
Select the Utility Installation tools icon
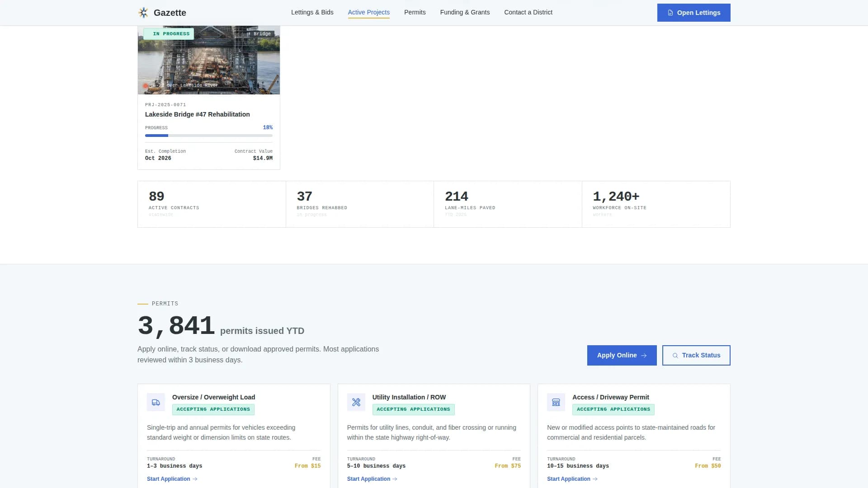coord(356,402)
